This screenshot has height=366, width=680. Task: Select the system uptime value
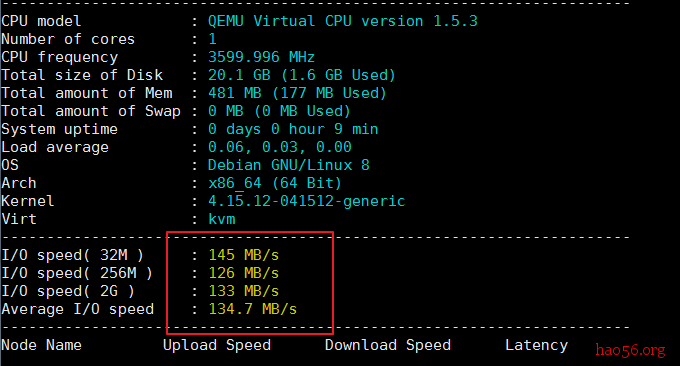293,129
